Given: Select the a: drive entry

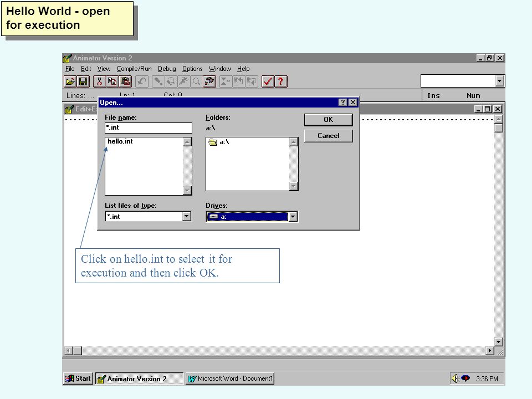Looking at the screenshot, I should [247, 217].
